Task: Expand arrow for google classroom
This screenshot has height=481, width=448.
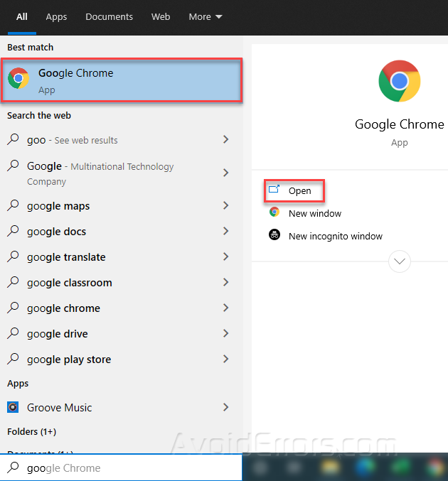Action: click(x=225, y=282)
